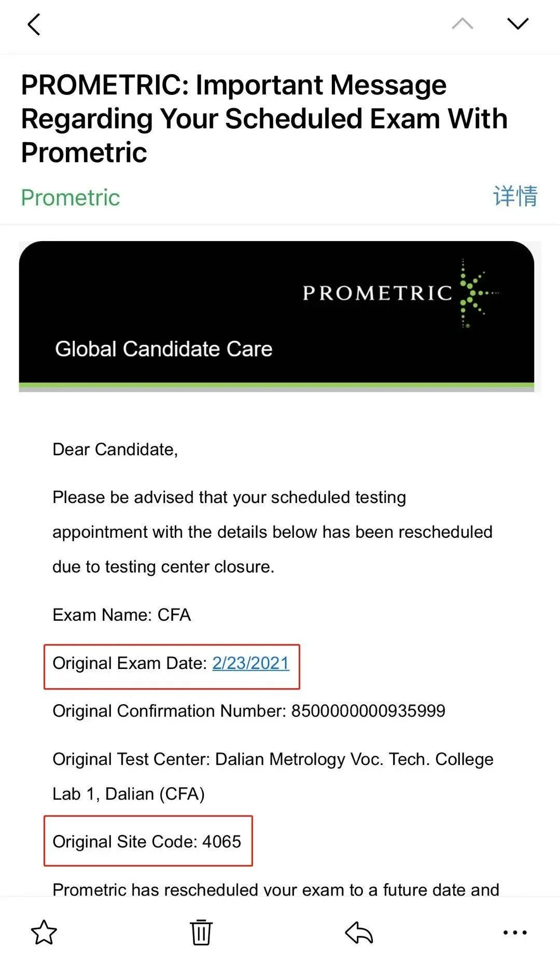Select the Original Site Code 4065 text
The image size is (560, 963).
(x=147, y=841)
